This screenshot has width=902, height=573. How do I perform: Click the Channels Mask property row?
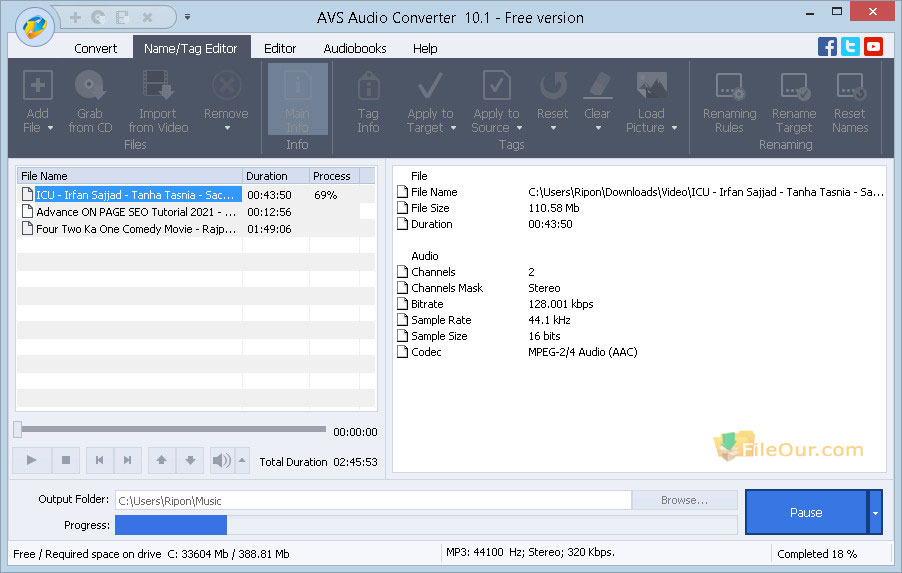pos(479,288)
